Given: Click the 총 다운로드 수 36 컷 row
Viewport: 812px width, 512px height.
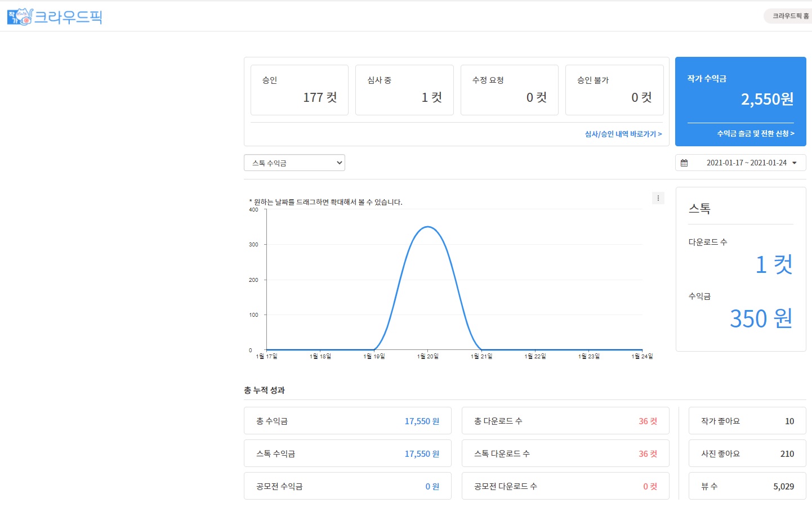Looking at the screenshot, I should pyautogui.click(x=565, y=421).
